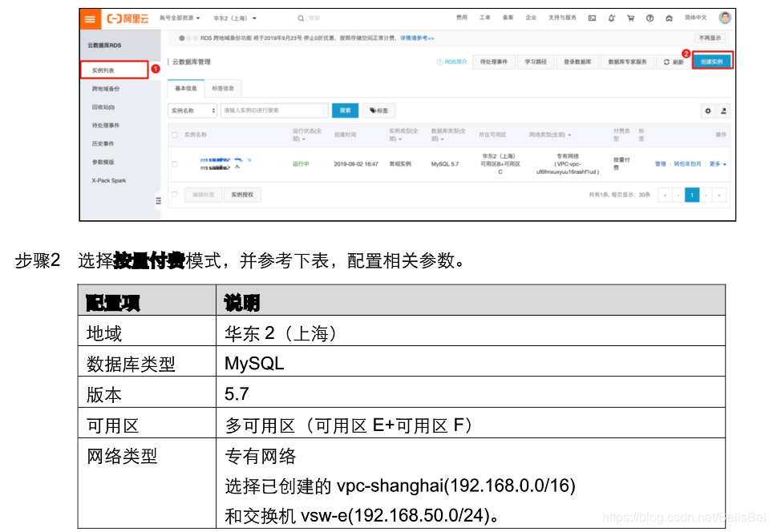Click the 实例授权 button
This screenshot has height=532, width=773.
click(242, 195)
